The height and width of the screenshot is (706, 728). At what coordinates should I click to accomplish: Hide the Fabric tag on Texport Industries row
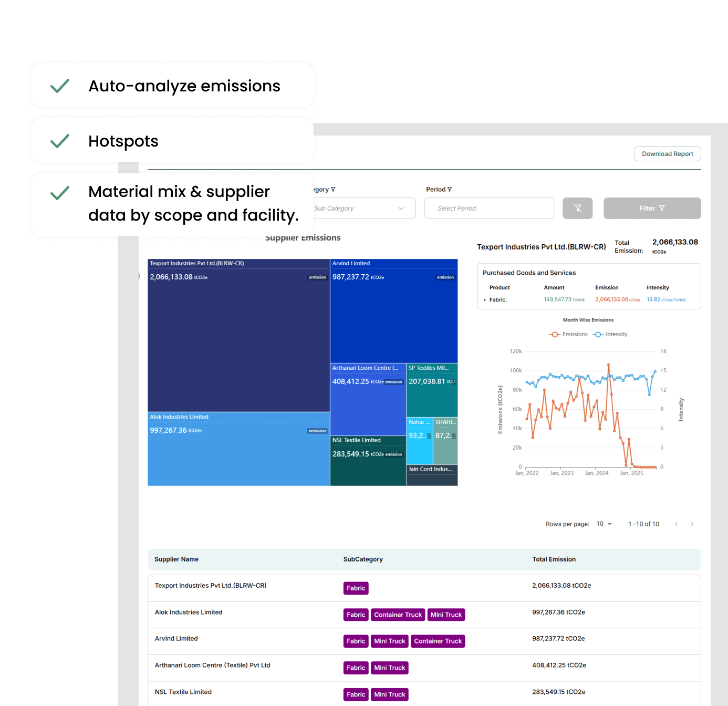pos(356,588)
